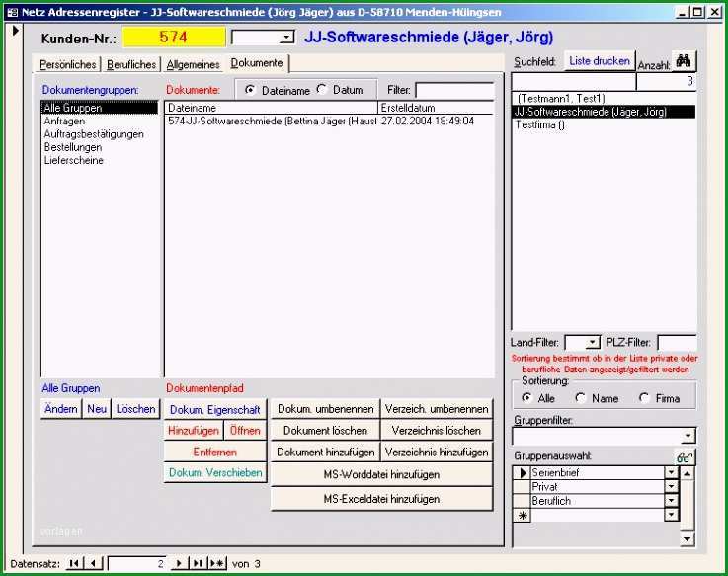Image resolution: width=728 pixels, height=576 pixels.
Task: Switch to Persönliches tab
Action: click(x=67, y=64)
